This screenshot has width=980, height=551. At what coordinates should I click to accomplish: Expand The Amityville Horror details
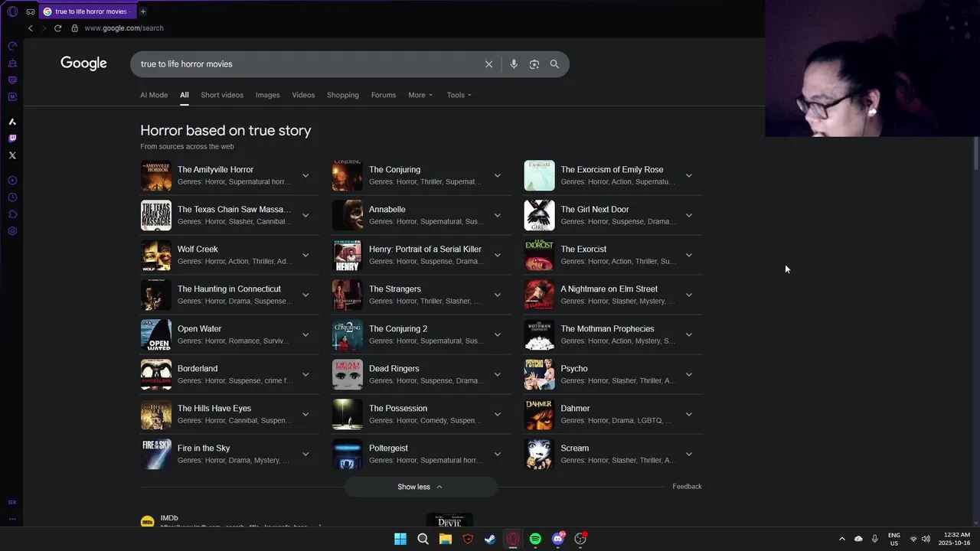pos(305,175)
